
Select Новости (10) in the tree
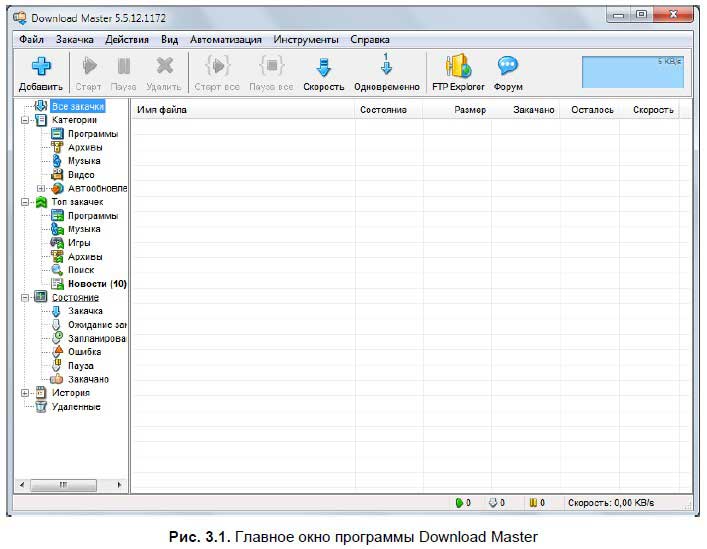coord(96,284)
